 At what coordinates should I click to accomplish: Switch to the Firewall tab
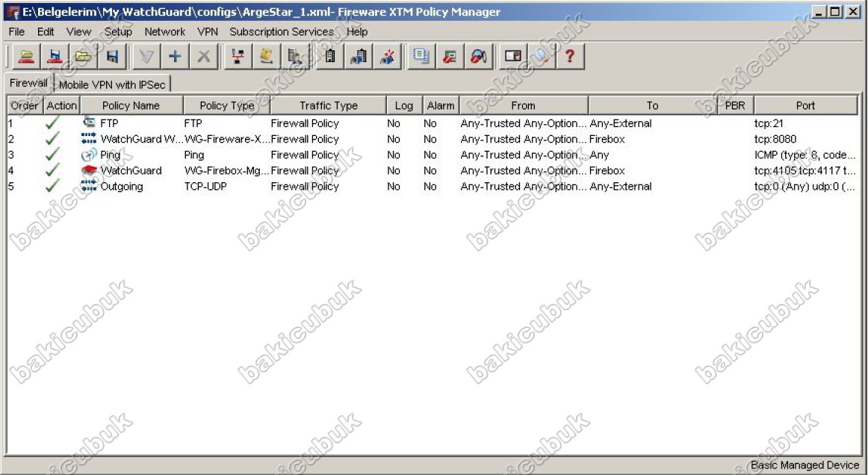[28, 83]
